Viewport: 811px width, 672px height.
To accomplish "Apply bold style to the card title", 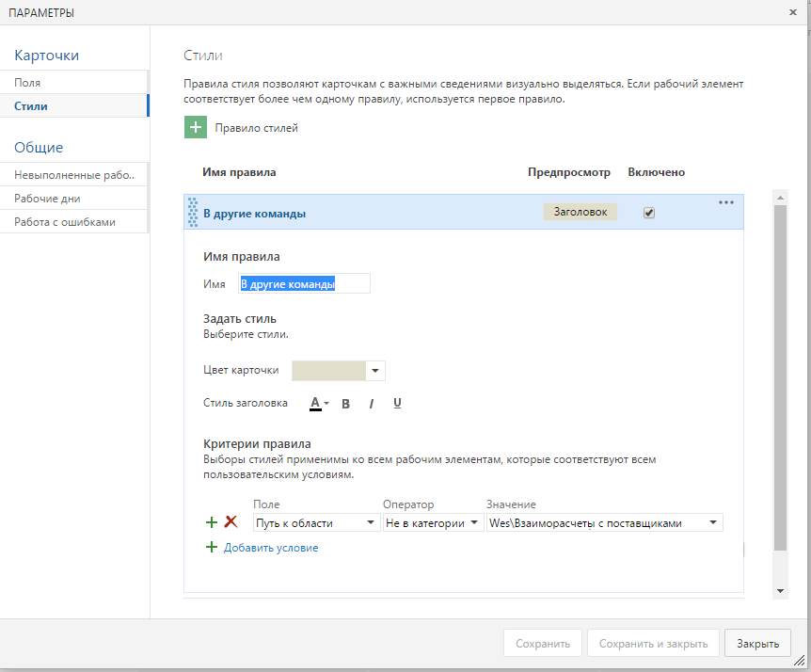I will pos(345,403).
